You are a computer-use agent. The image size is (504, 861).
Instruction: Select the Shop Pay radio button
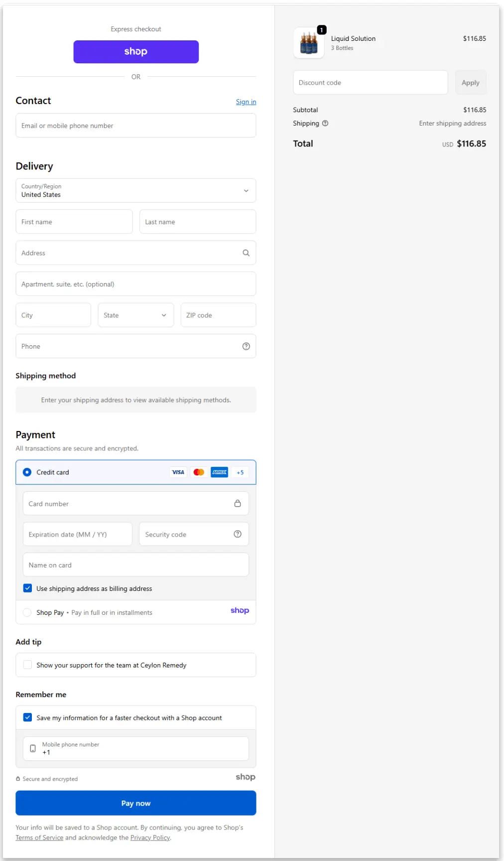[x=27, y=612]
